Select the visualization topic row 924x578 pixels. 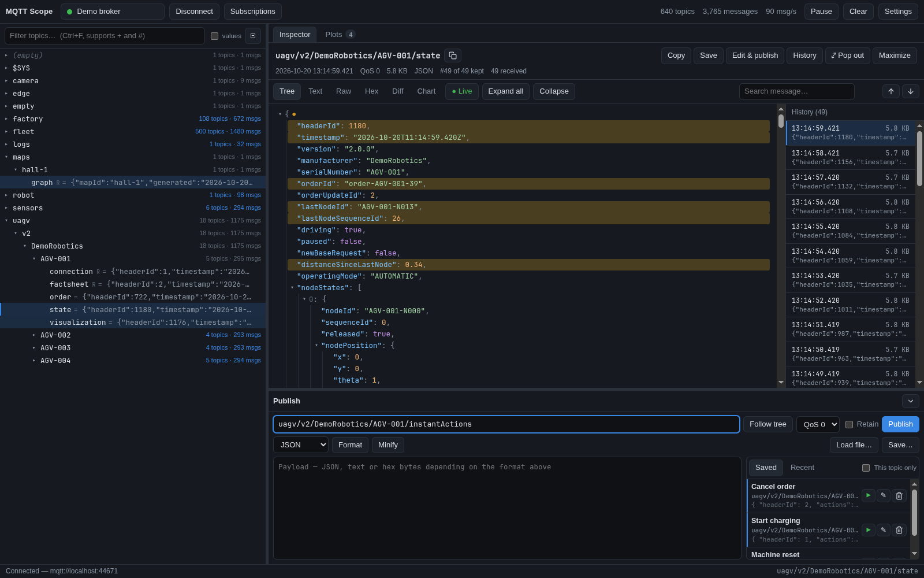(x=133, y=323)
